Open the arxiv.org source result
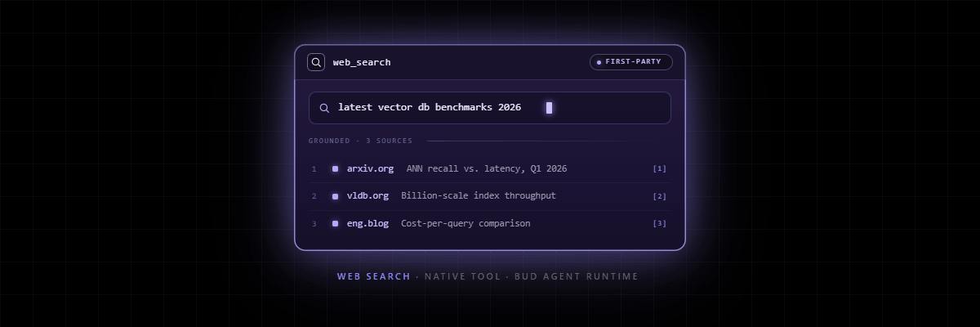 (490, 168)
